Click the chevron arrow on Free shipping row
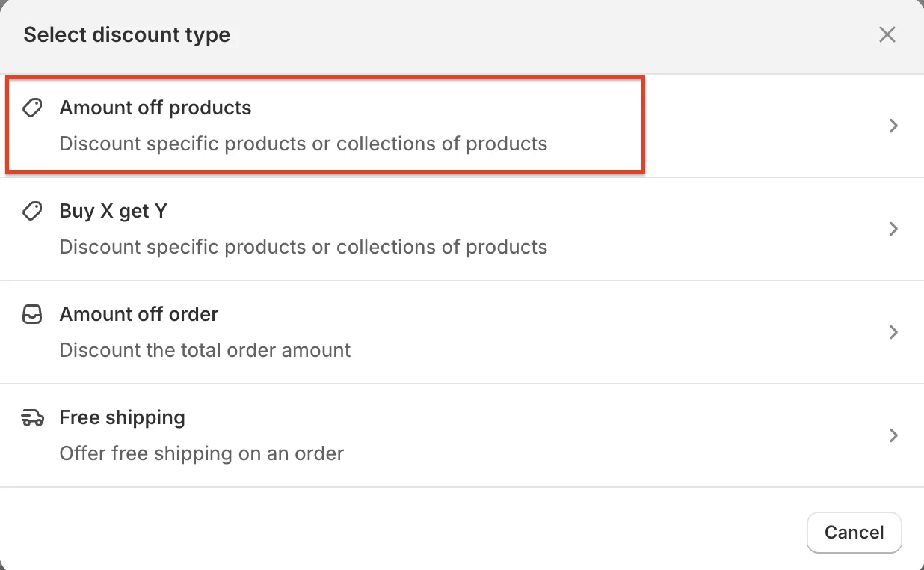The image size is (924, 570). tap(893, 435)
